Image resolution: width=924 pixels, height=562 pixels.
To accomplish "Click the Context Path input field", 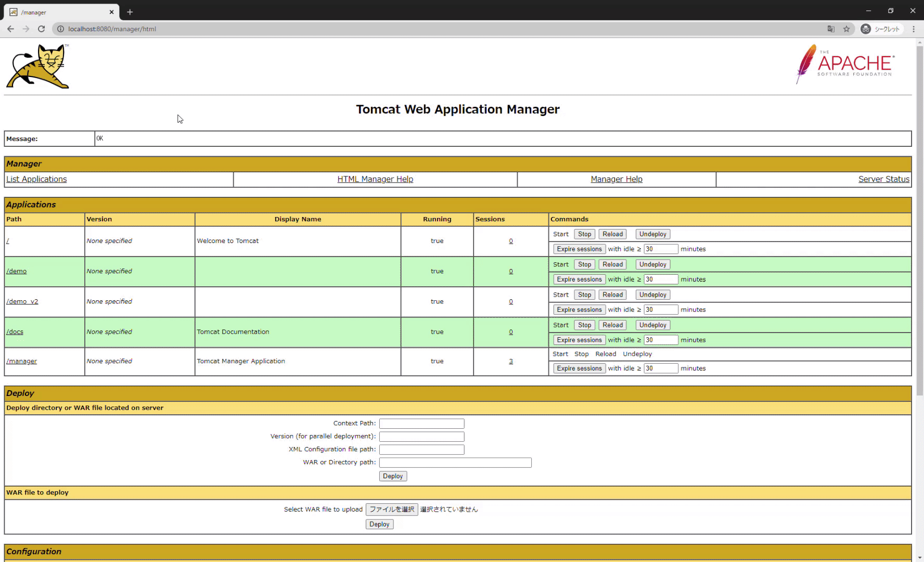I will click(x=421, y=424).
